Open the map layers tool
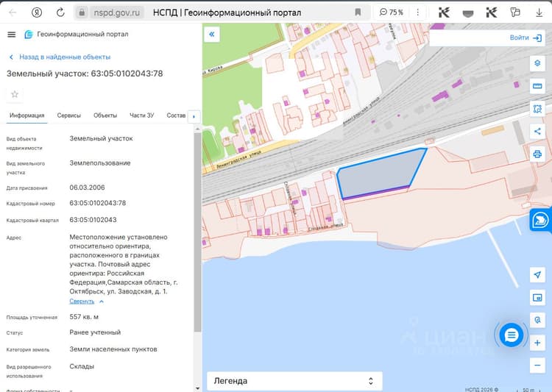 click(x=537, y=64)
